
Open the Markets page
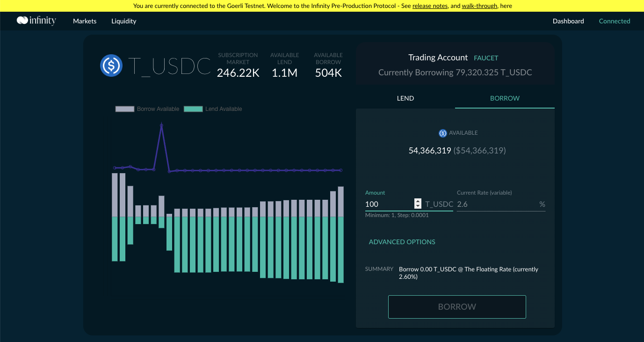[x=85, y=21]
